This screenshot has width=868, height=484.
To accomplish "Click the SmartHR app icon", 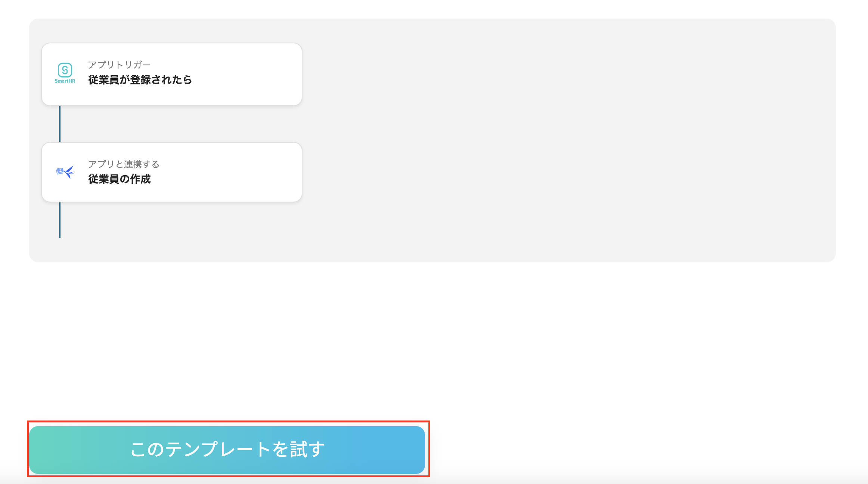I will [65, 72].
